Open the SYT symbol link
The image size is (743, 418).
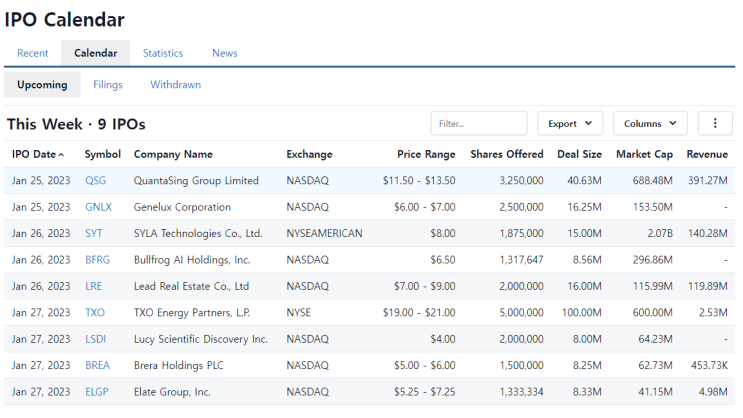(93, 233)
